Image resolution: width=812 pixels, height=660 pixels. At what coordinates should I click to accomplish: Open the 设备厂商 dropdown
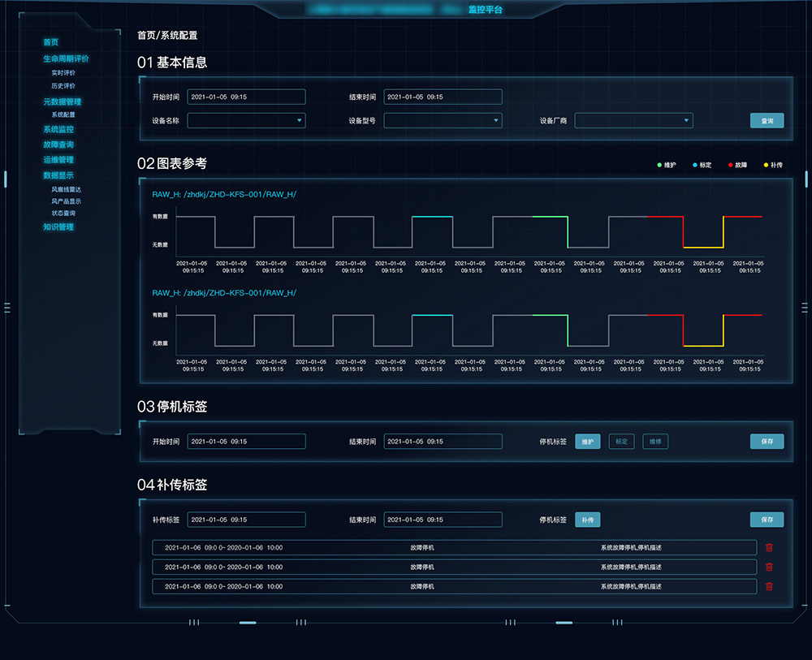point(633,121)
